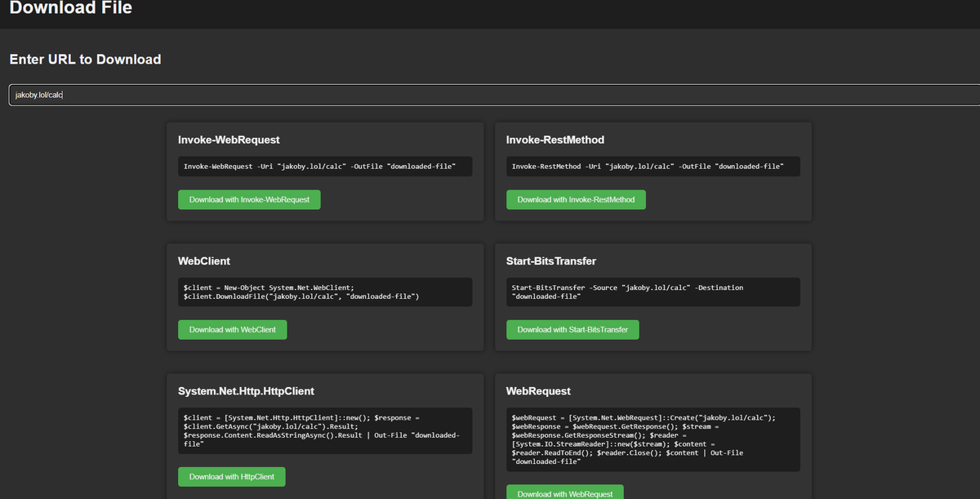Click the Invoke-WebRequest command snippet
Screen dimensions: 980x499
pos(327,166)
